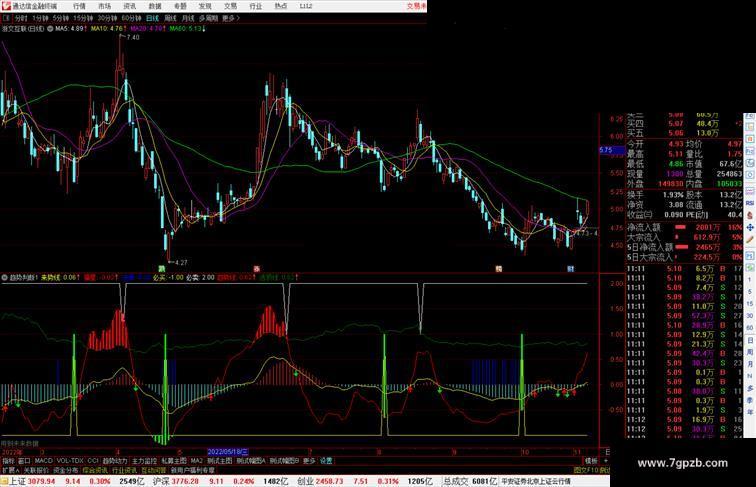Select the 日线 daily period
Screen dimensions: 756x487
(x=152, y=18)
